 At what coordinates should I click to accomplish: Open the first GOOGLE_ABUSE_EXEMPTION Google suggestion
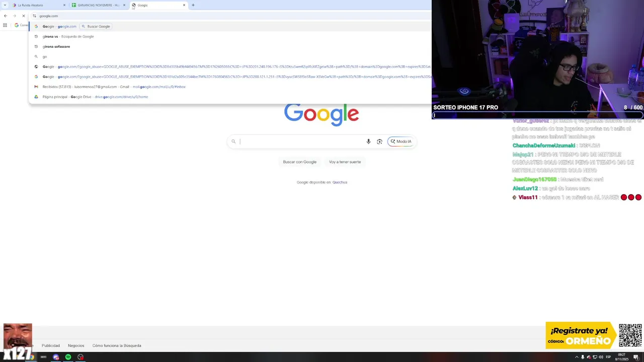pos(230,66)
